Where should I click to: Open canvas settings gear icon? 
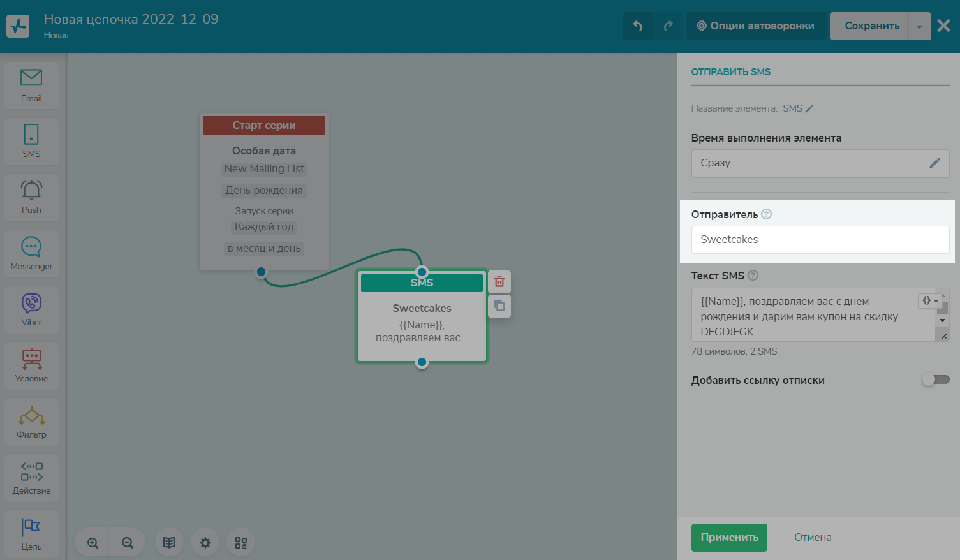coord(205,543)
